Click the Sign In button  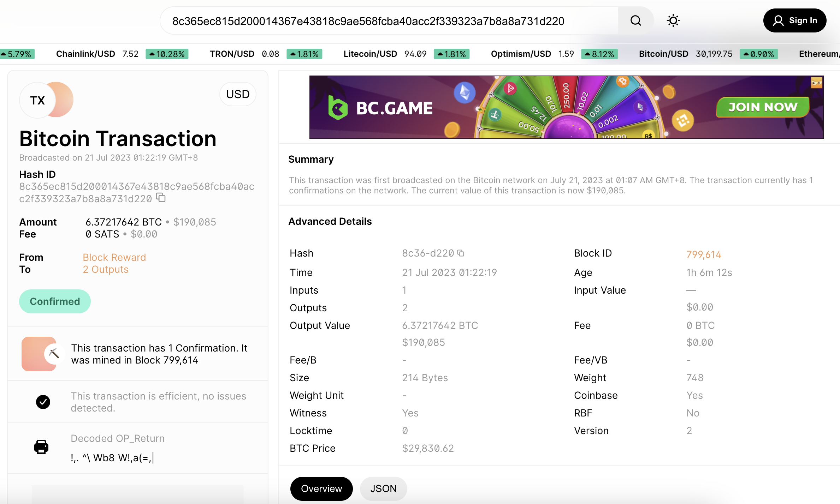pos(794,21)
